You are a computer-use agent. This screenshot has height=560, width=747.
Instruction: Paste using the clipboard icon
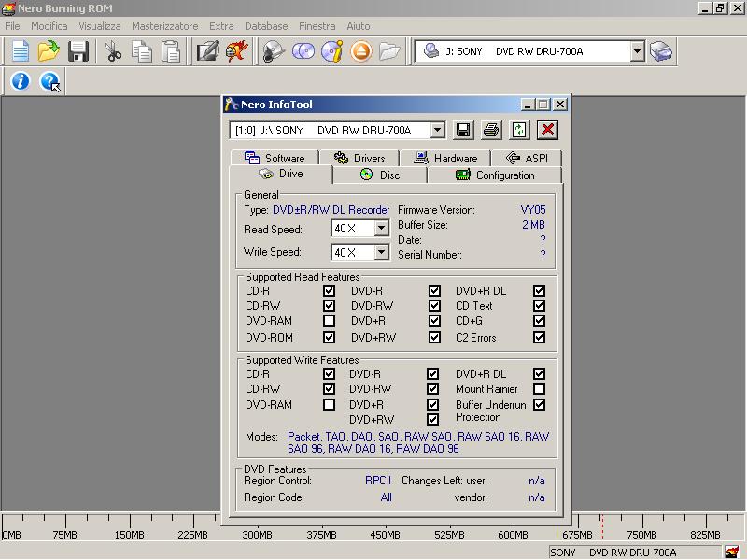(171, 51)
